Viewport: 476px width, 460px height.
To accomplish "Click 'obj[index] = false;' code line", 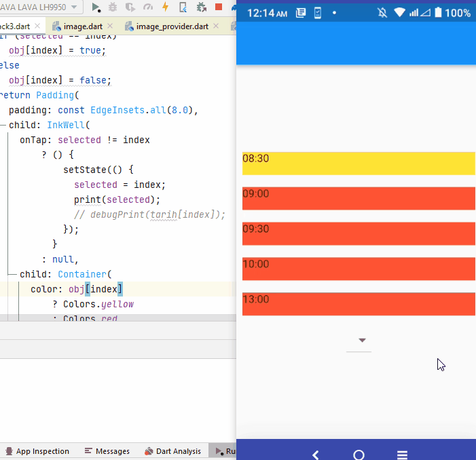I will (60, 80).
